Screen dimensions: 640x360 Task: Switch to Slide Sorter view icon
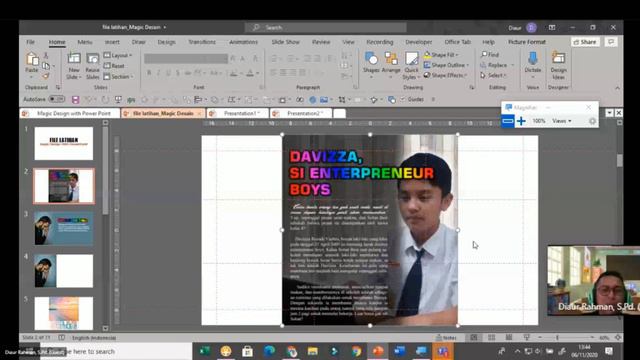491,338
